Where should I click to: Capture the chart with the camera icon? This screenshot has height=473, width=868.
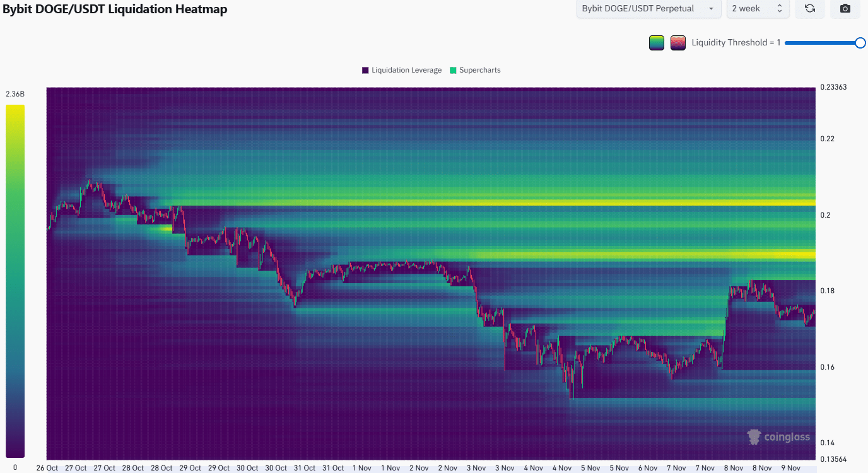coord(845,9)
